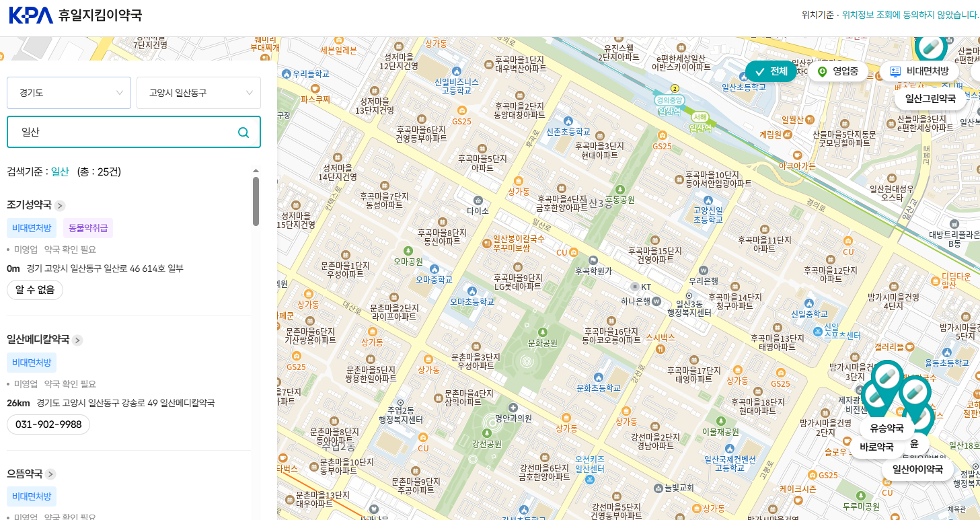Click the 일산 keyword in 검색기준
Image resolution: width=980 pixels, height=520 pixels.
[60, 172]
